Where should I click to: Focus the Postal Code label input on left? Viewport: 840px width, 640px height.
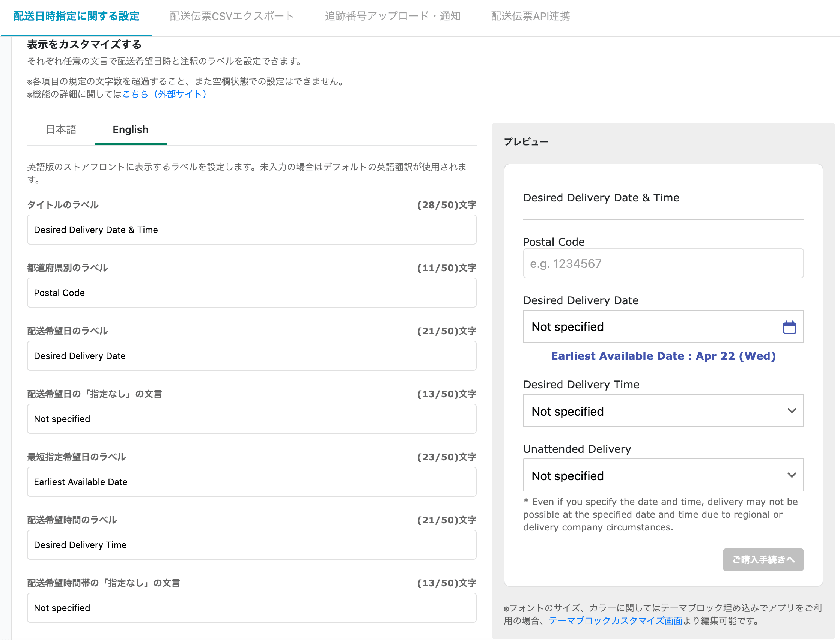[251, 293]
